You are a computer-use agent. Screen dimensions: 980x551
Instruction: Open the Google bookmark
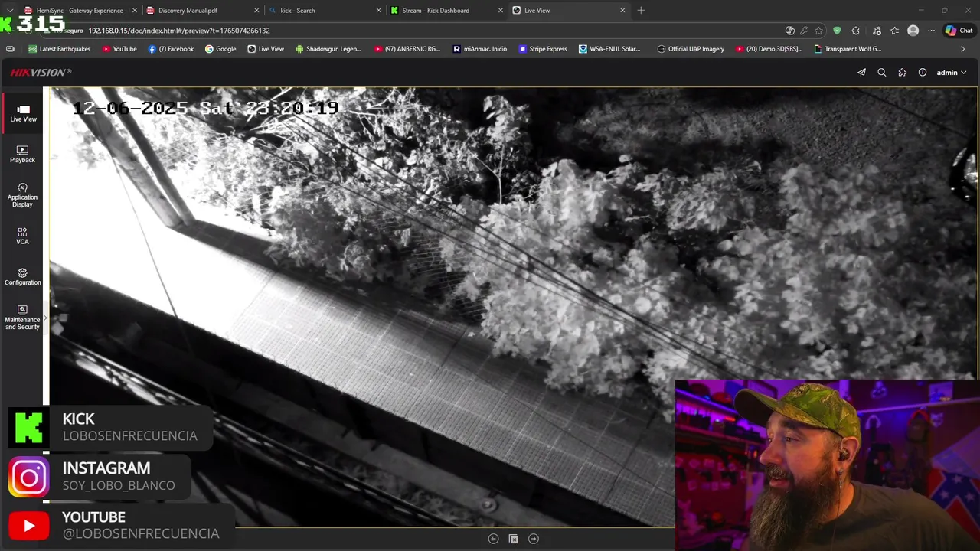click(x=220, y=49)
